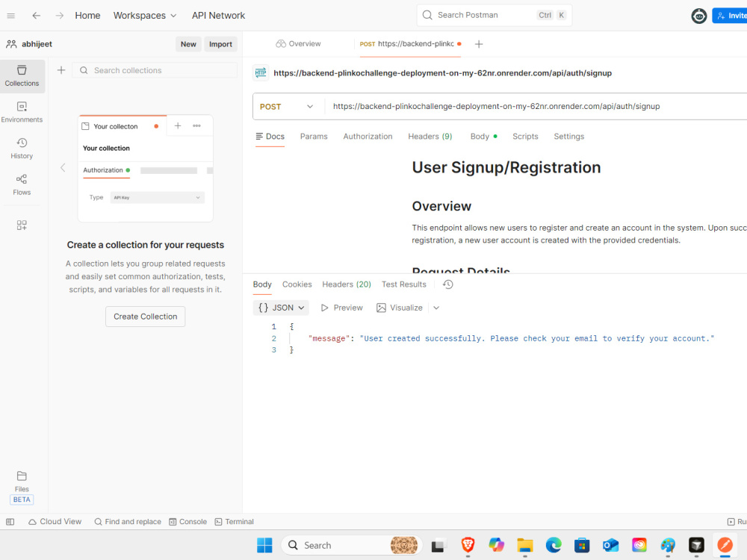Open API Network

pos(218,16)
